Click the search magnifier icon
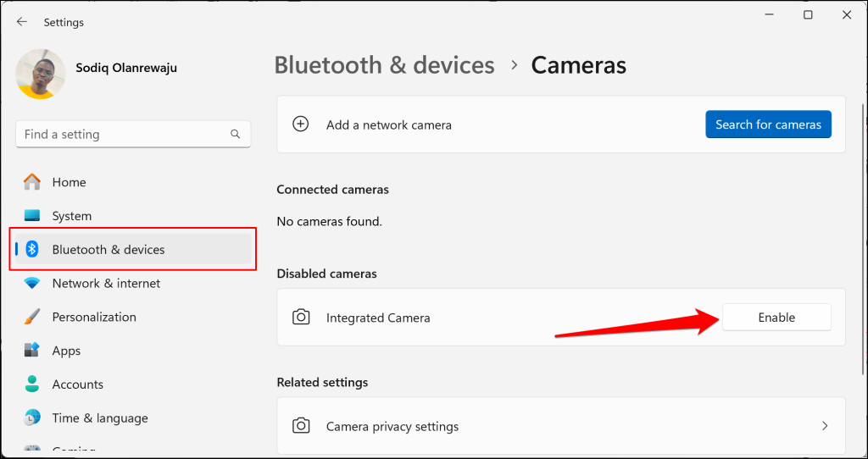The width and height of the screenshot is (868, 459). pos(236,135)
